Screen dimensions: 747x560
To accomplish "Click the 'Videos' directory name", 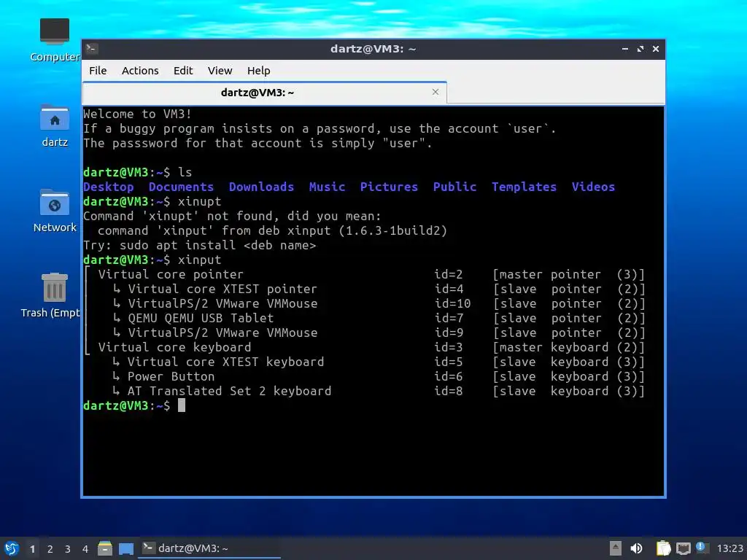I will point(593,187).
